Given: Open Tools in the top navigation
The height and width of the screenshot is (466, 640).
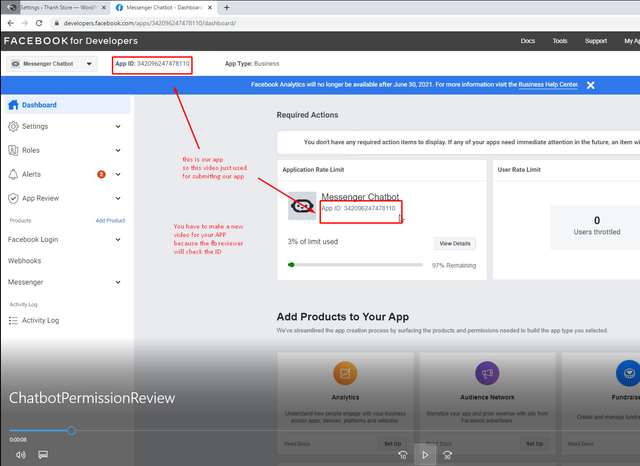Looking at the screenshot, I should [x=560, y=41].
